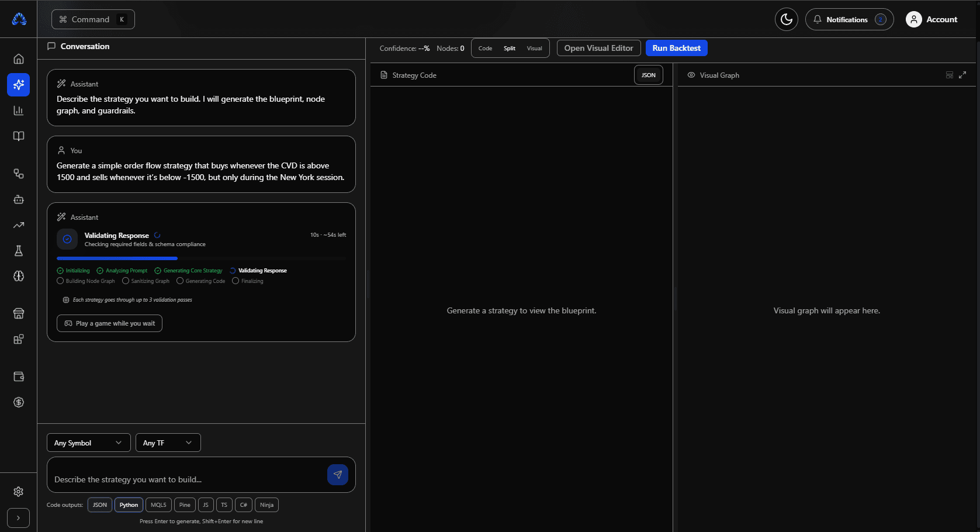This screenshot has width=980, height=532.
Task: Click the 'Analyzing Prompt' step label
Action: point(126,271)
